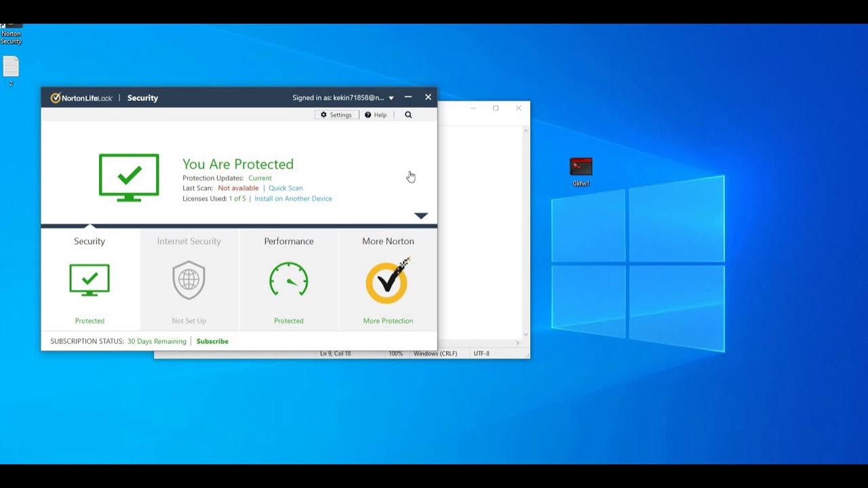Click the "100%" zoom level in Notepad

coord(396,354)
